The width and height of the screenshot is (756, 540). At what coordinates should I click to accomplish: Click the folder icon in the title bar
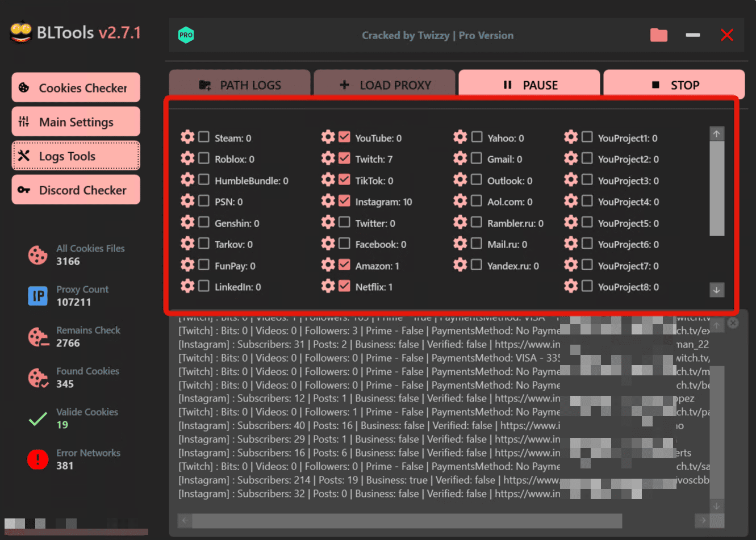pos(658,35)
